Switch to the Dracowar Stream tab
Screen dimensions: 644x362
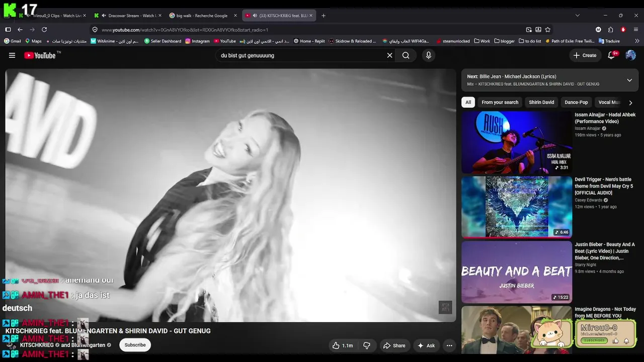click(x=127, y=16)
